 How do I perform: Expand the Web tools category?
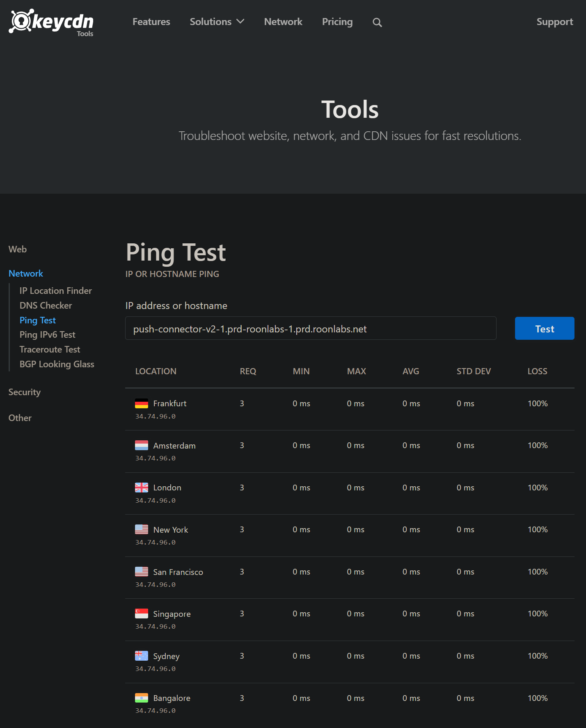click(x=18, y=249)
